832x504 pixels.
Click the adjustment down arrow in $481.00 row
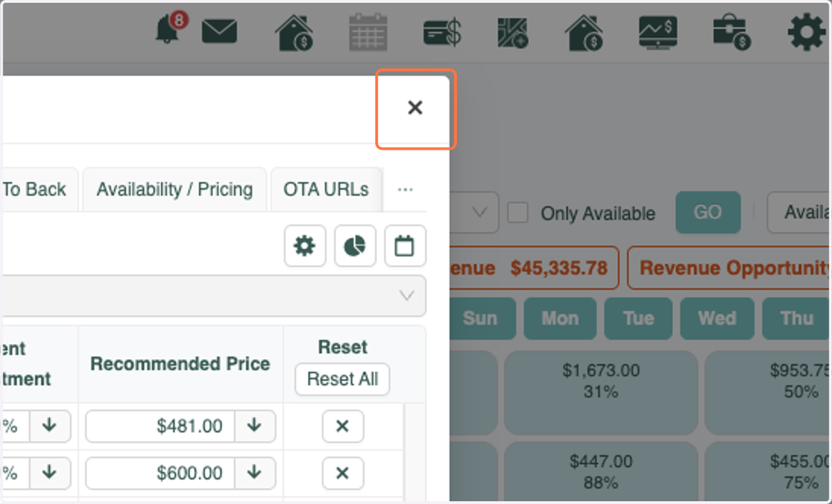click(49, 426)
